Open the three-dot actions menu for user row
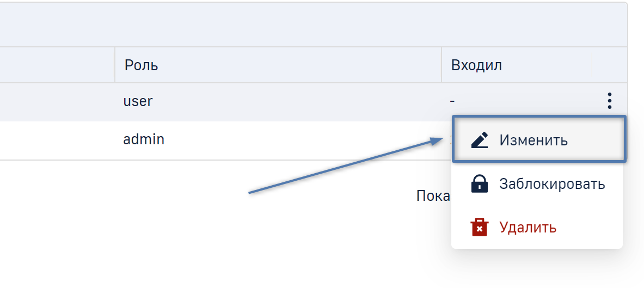 610,101
